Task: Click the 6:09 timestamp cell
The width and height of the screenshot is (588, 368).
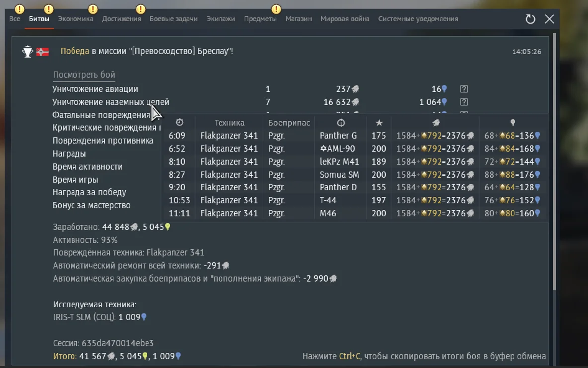Action: (x=177, y=135)
